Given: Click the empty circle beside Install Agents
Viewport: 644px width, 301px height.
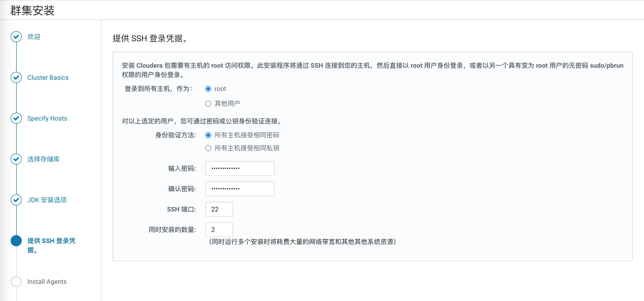Looking at the screenshot, I should click(x=16, y=282).
